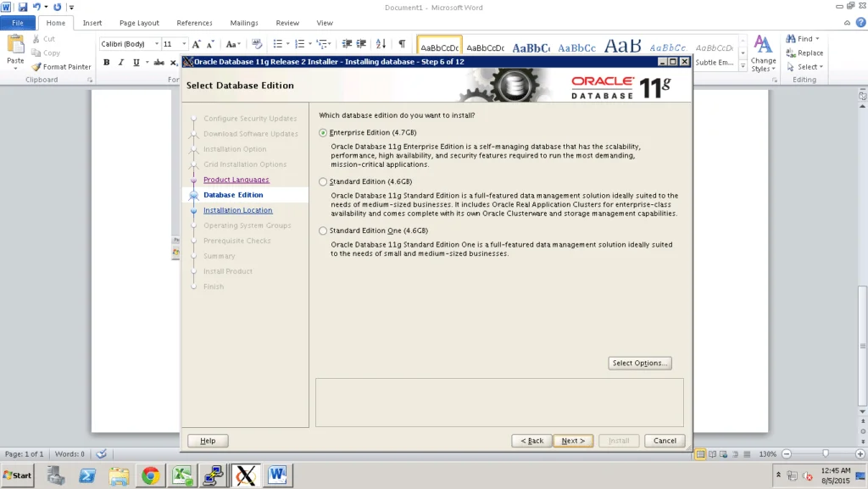Image resolution: width=868 pixels, height=489 pixels.
Task: Open the Find dropdown arrow in Editing group
Action: pos(818,39)
